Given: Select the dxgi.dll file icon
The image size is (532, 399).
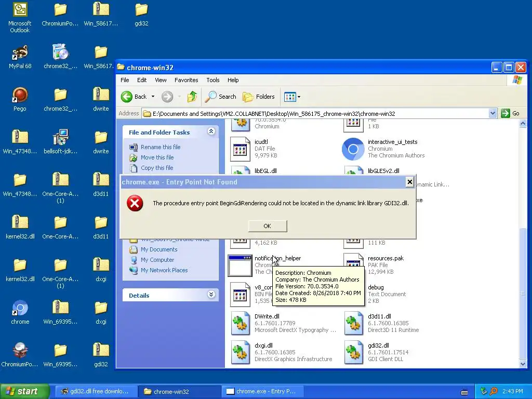Looking at the screenshot, I should (x=240, y=352).
